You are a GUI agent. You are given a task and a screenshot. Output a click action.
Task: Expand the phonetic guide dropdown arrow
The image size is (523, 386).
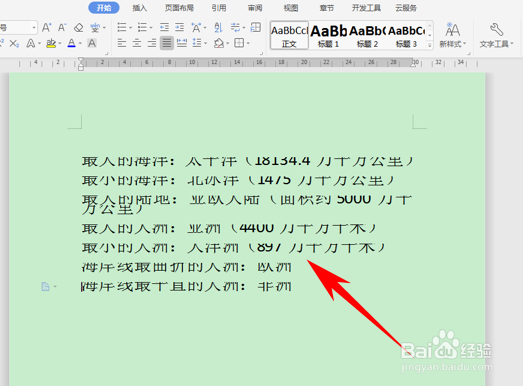click(104, 28)
